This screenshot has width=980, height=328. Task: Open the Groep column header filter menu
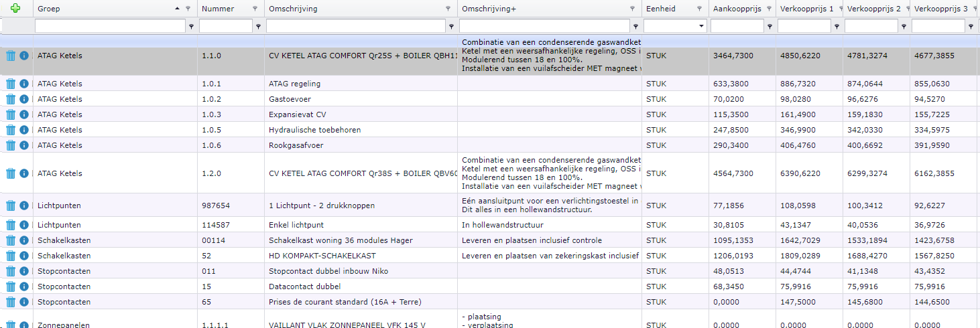coord(188,9)
